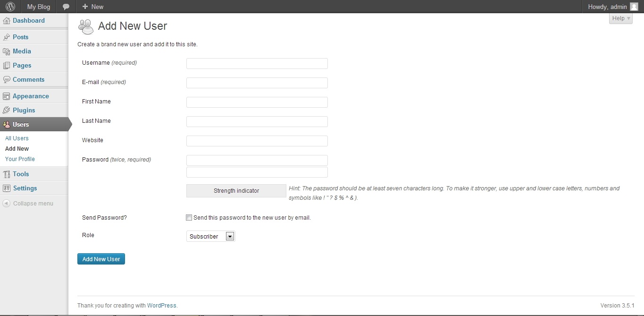Click the Tools icon in sidebar

point(7,174)
